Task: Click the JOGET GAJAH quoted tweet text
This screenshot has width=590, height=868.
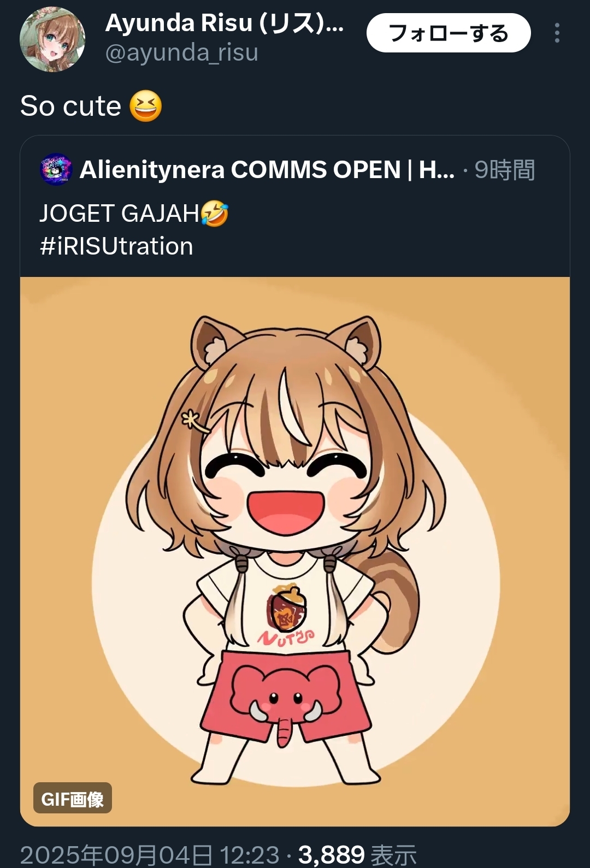Action: [x=119, y=213]
